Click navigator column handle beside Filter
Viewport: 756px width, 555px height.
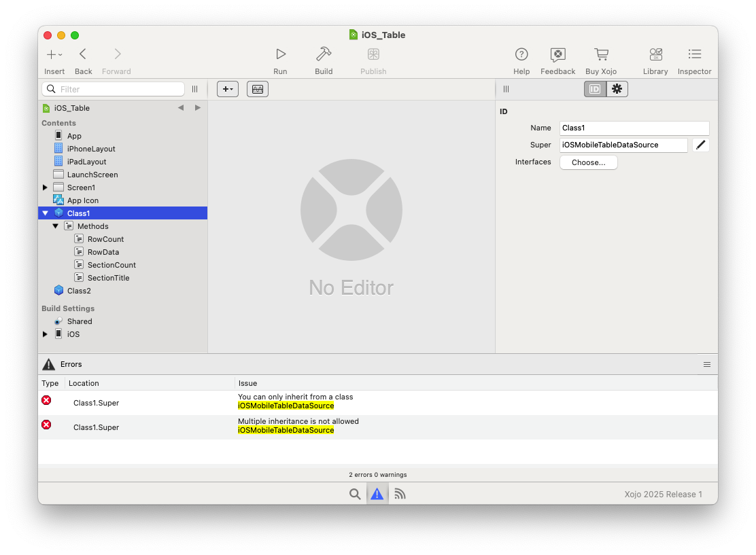[x=195, y=89]
